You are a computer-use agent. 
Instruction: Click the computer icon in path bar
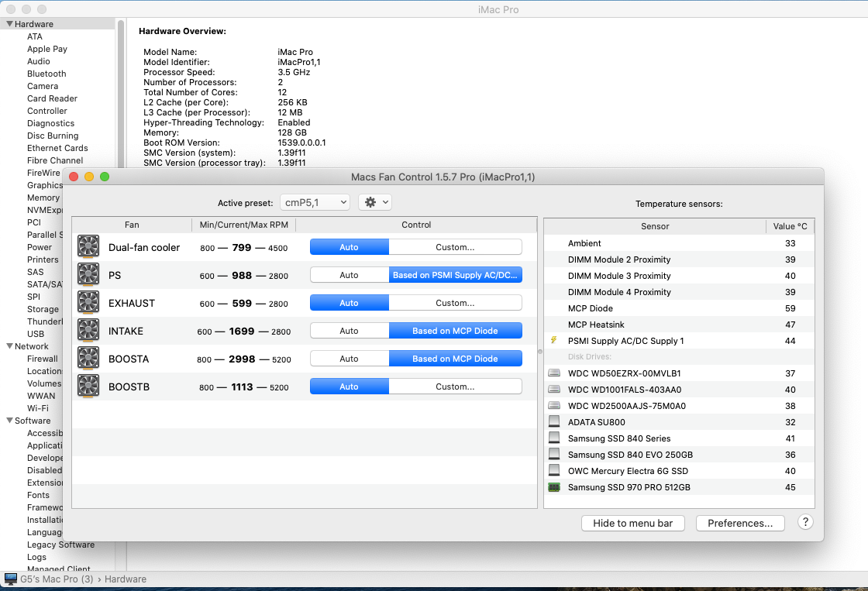[11, 579]
